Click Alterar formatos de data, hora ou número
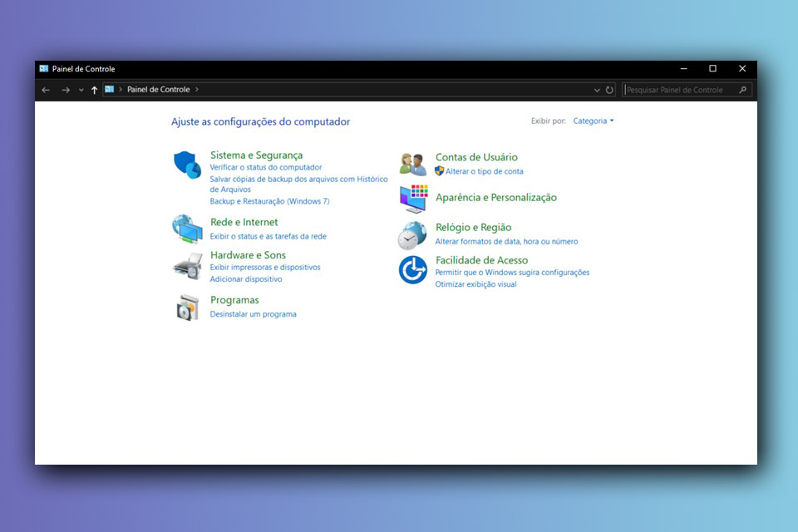Image resolution: width=798 pixels, height=532 pixels. pos(506,241)
